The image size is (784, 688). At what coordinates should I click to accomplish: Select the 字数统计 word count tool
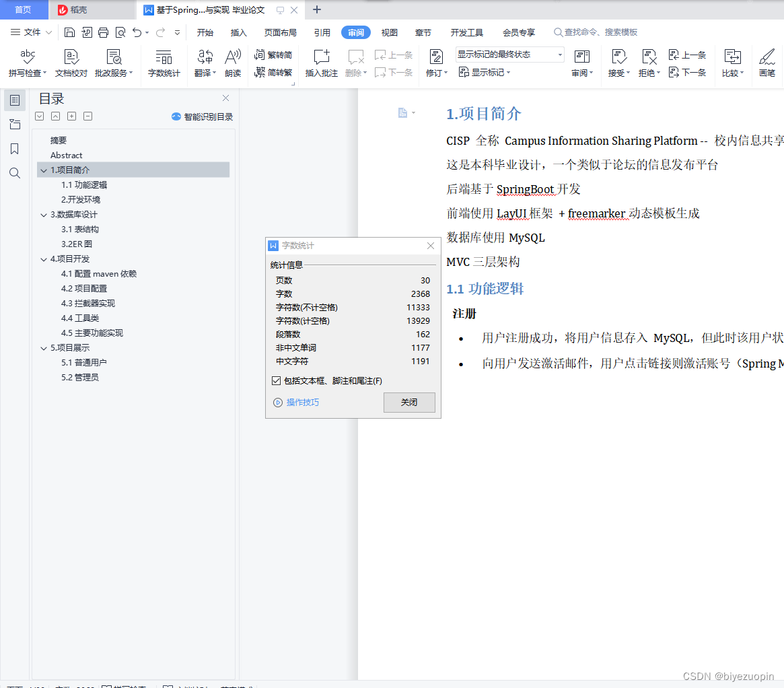pos(163,63)
